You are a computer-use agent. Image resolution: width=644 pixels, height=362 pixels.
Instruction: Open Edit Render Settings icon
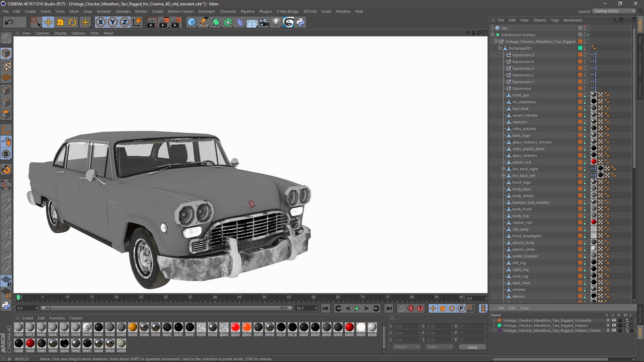point(176,22)
